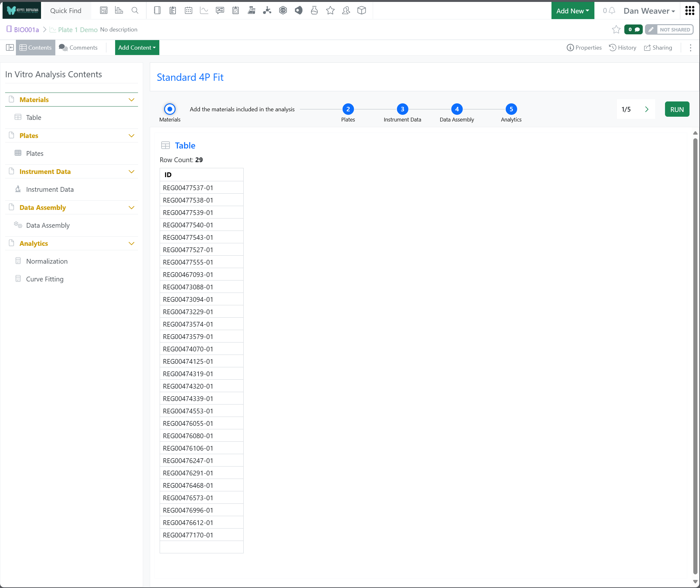
Task: Open the apps grid launcher icon
Action: click(x=690, y=11)
